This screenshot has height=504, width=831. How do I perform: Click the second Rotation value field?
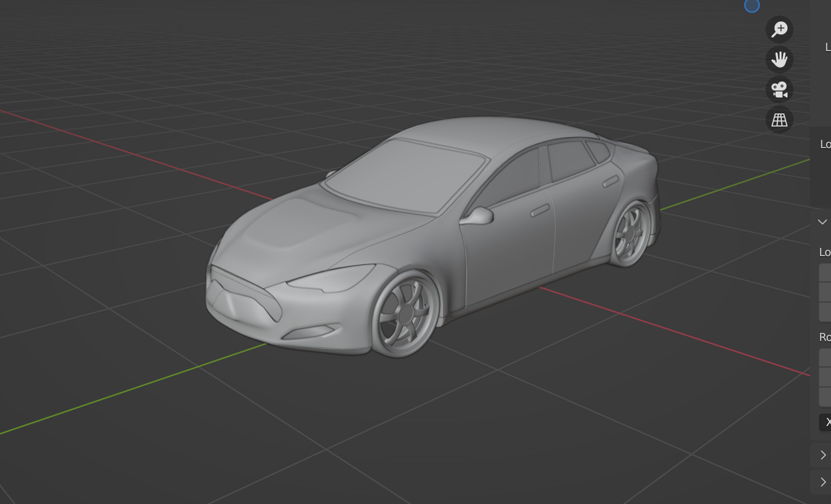[825, 377]
